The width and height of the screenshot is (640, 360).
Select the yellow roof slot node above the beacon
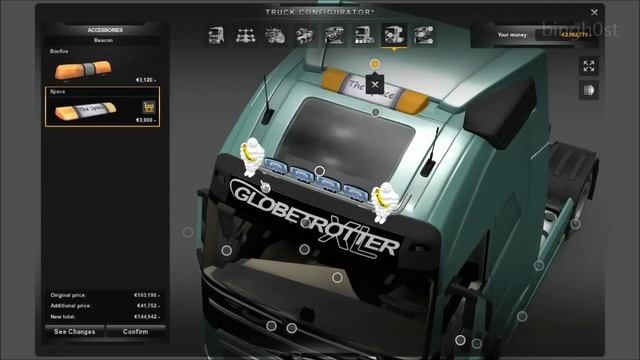pyautogui.click(x=375, y=64)
